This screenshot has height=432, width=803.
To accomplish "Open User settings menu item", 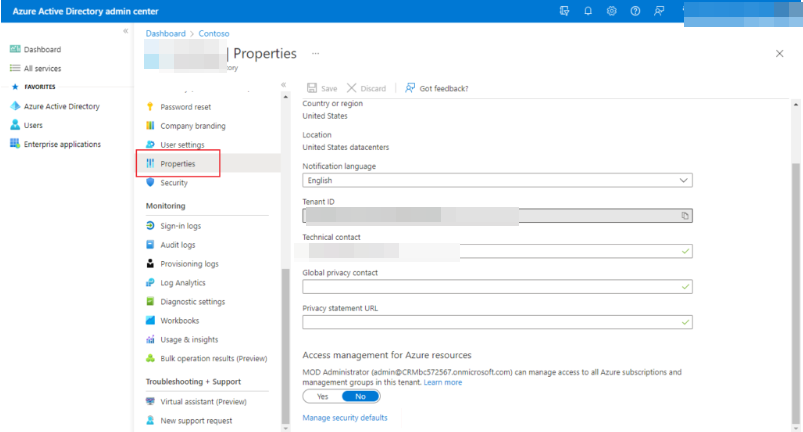I will [182, 145].
